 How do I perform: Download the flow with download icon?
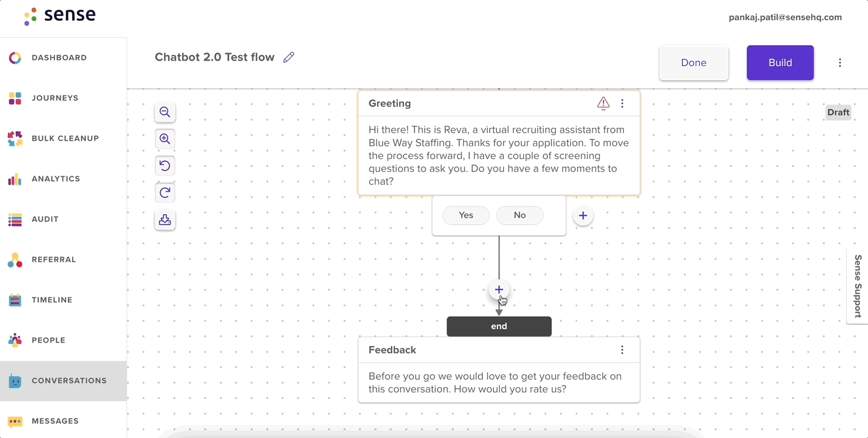[165, 220]
